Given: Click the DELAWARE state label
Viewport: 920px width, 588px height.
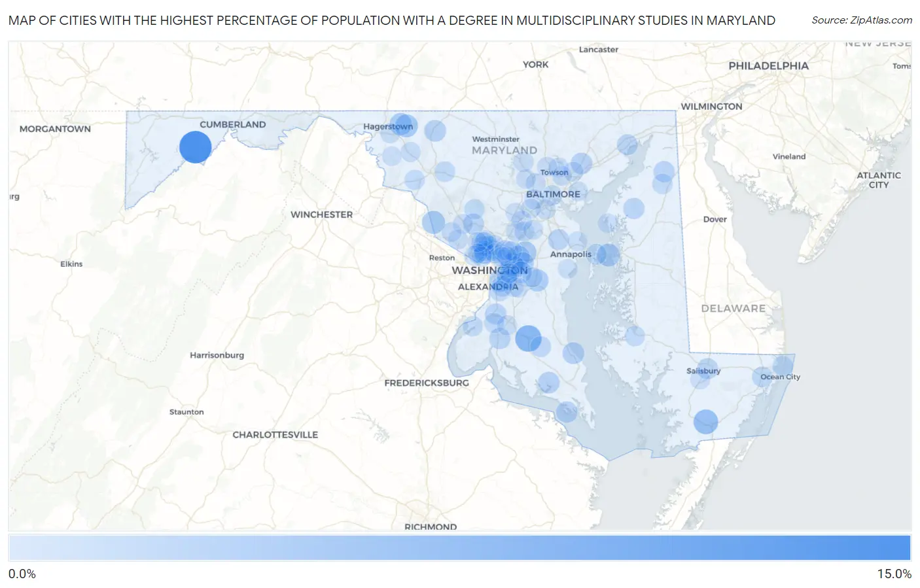Looking at the screenshot, I should point(734,308).
